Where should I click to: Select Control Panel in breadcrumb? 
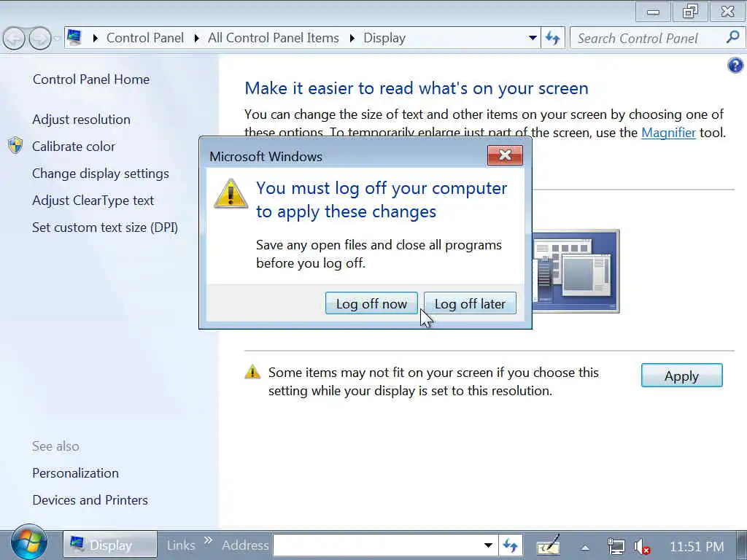point(145,38)
